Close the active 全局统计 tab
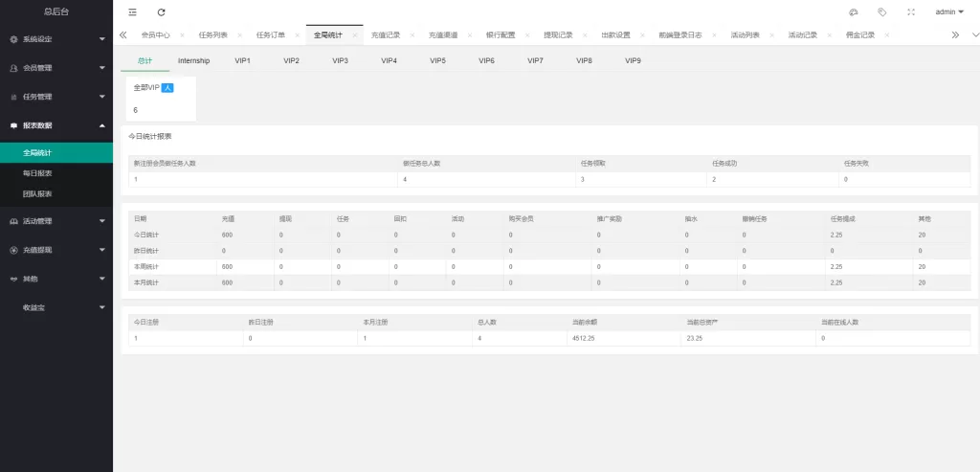This screenshot has height=472, width=980. (355, 35)
